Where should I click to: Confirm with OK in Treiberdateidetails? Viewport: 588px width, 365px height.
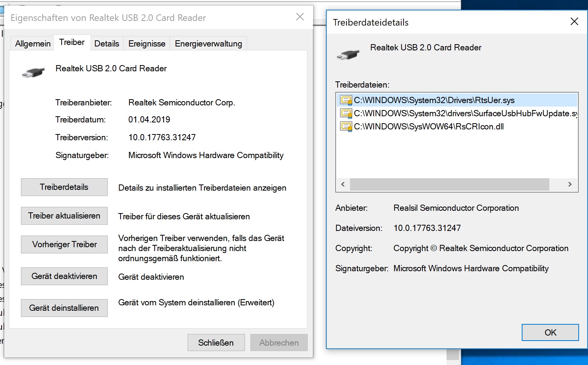coord(550,332)
